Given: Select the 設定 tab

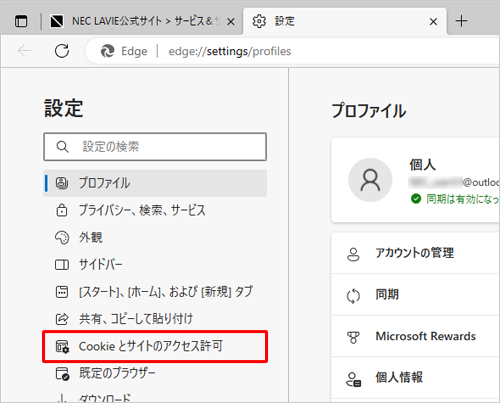Looking at the screenshot, I should (x=345, y=22).
